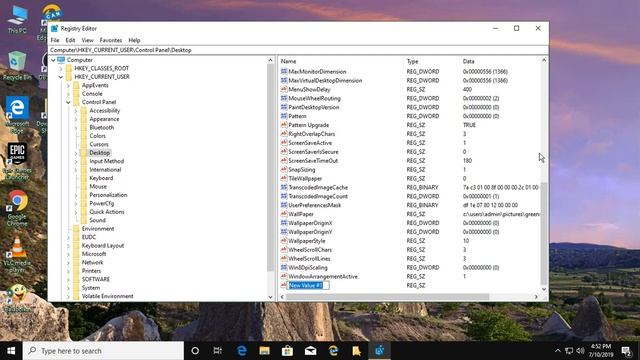Click the MaxMonitorDimension DWORD icon
Screen dimensions: 640x360
(284, 71)
